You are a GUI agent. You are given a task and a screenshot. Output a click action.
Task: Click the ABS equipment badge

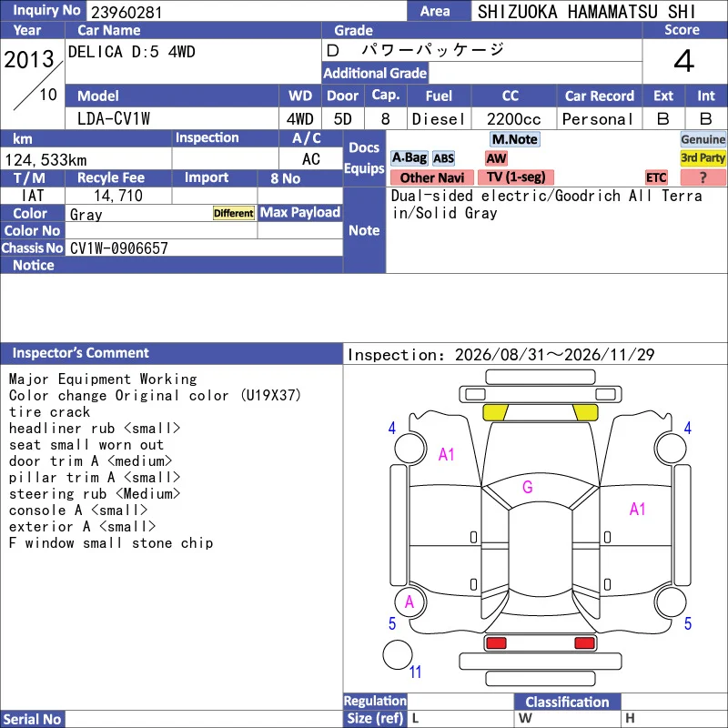pyautogui.click(x=443, y=158)
